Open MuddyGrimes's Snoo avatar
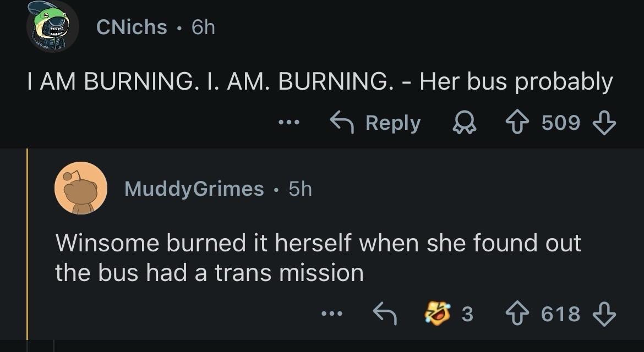 (x=80, y=189)
